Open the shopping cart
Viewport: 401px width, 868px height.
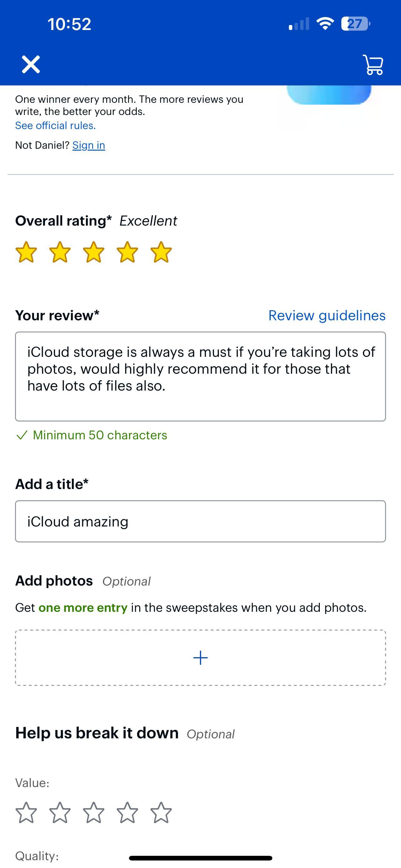373,65
